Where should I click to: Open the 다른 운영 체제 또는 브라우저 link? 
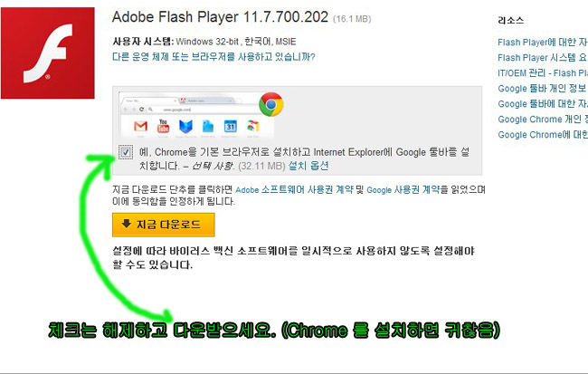tap(213, 57)
